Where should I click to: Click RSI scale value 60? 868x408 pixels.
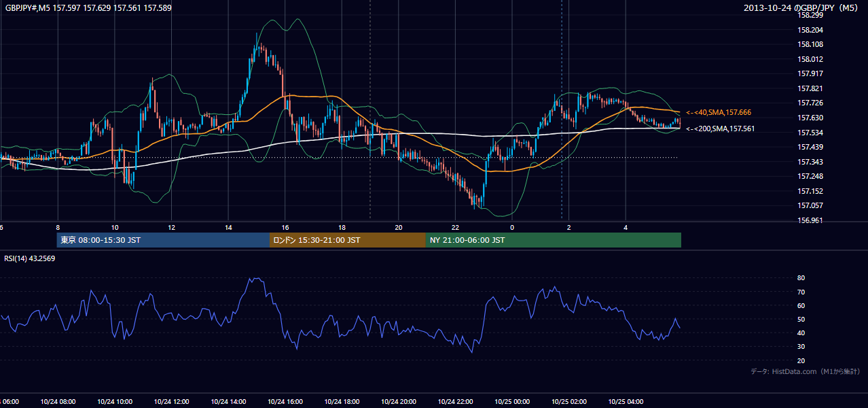[x=801, y=305]
